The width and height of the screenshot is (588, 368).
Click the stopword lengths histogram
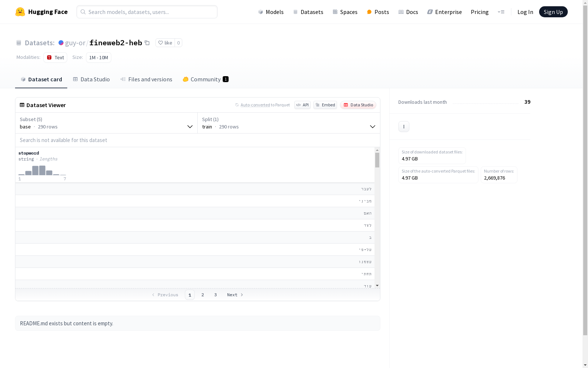[42, 170]
